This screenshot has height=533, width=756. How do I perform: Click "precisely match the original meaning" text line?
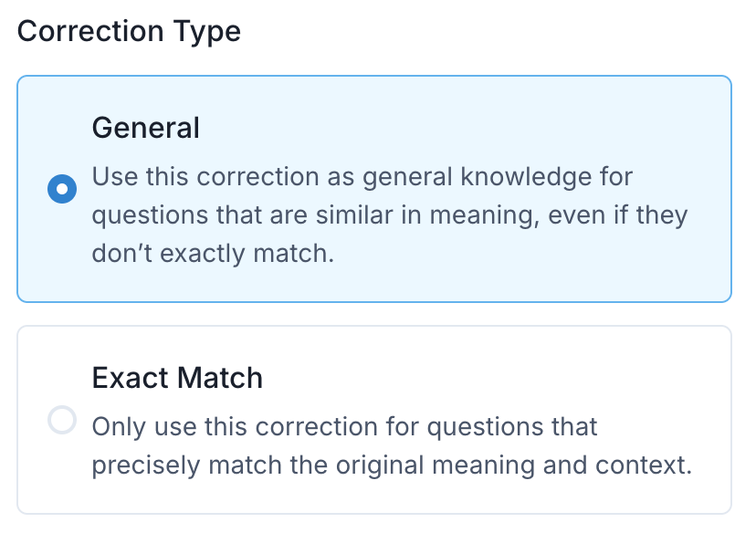(x=347, y=465)
